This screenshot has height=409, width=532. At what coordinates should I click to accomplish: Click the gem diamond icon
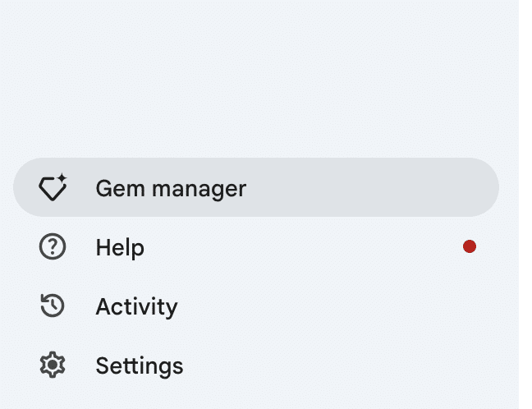click(x=53, y=187)
